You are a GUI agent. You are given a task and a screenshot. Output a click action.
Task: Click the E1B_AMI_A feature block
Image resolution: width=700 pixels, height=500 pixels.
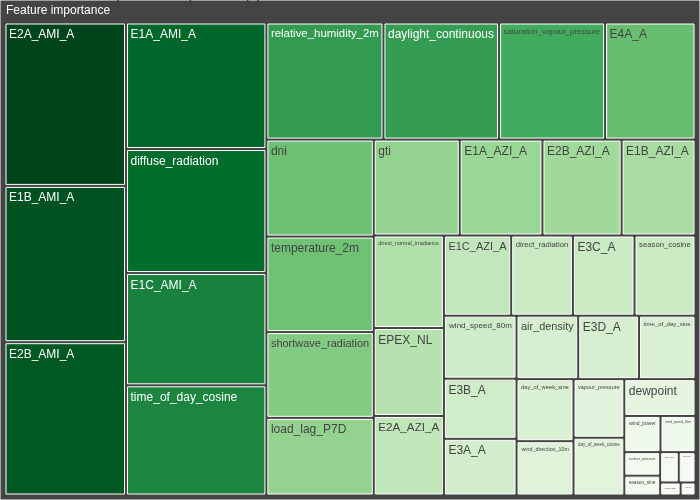pos(65,264)
